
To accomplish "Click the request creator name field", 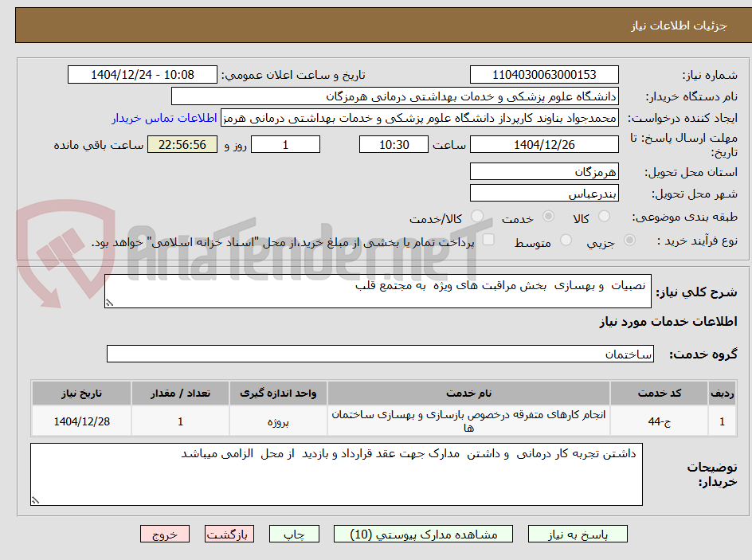I will click(420, 118).
